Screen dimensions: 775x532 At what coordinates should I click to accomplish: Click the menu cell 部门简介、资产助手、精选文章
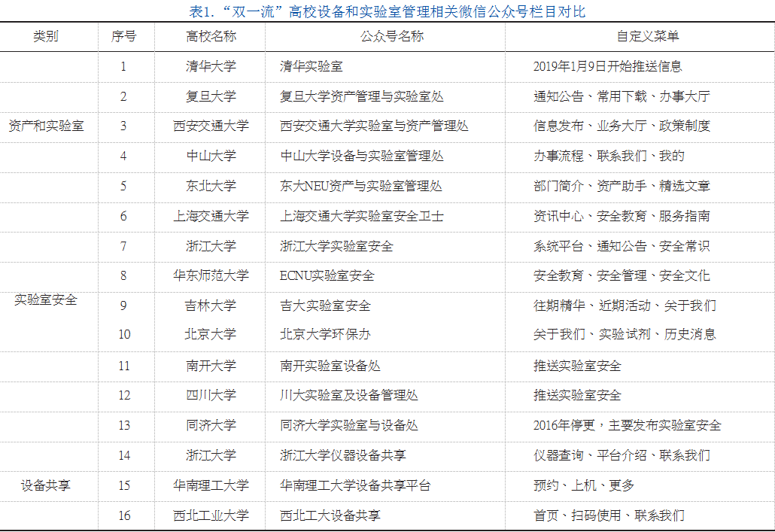(x=622, y=186)
